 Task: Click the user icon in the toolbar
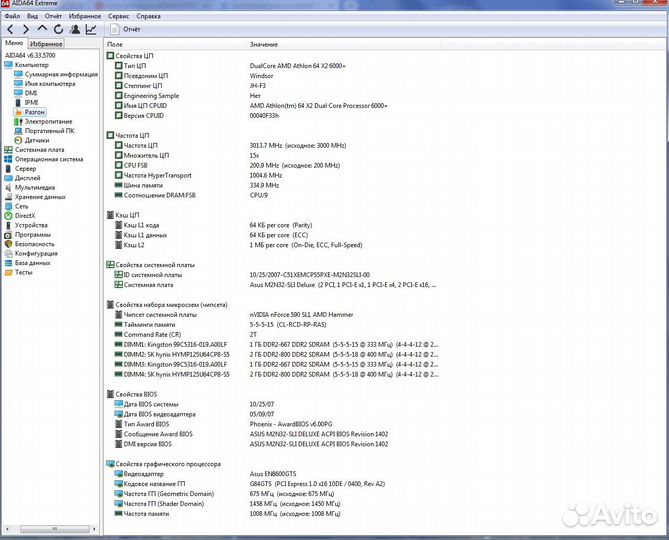75,30
